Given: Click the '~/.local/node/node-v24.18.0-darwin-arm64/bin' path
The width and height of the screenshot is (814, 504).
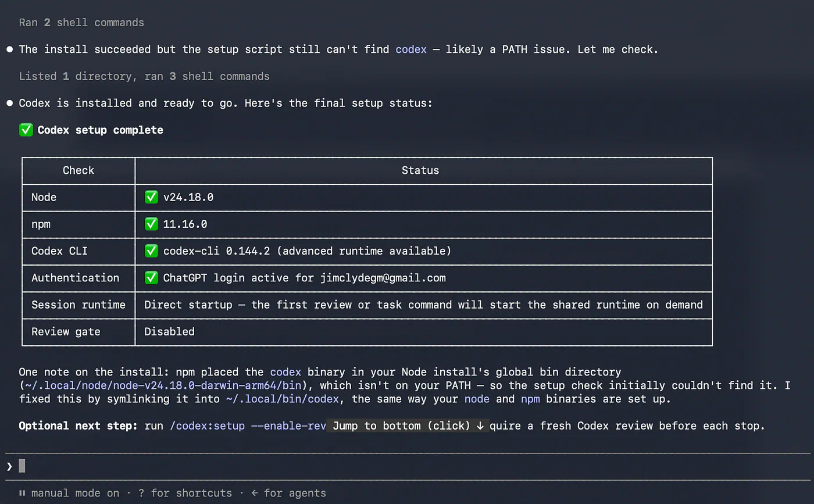Looking at the screenshot, I should pos(163,385).
